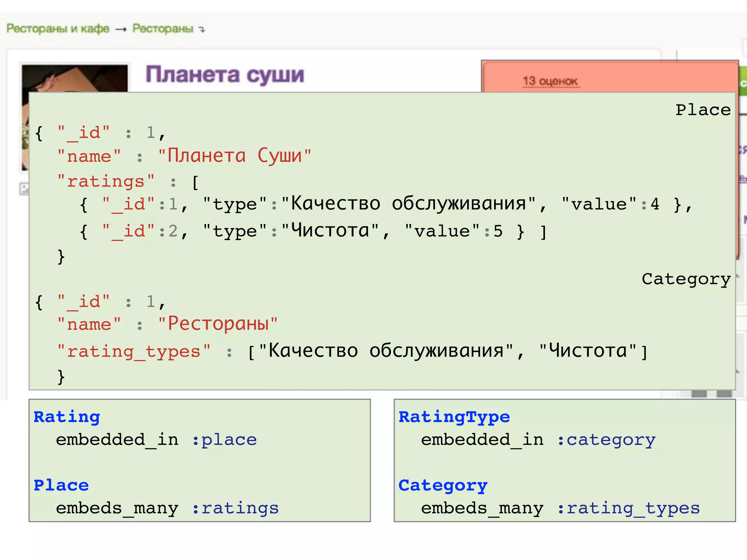Select the '"Рестораны"' name value
The width and height of the screenshot is (747, 560).
[218, 324]
